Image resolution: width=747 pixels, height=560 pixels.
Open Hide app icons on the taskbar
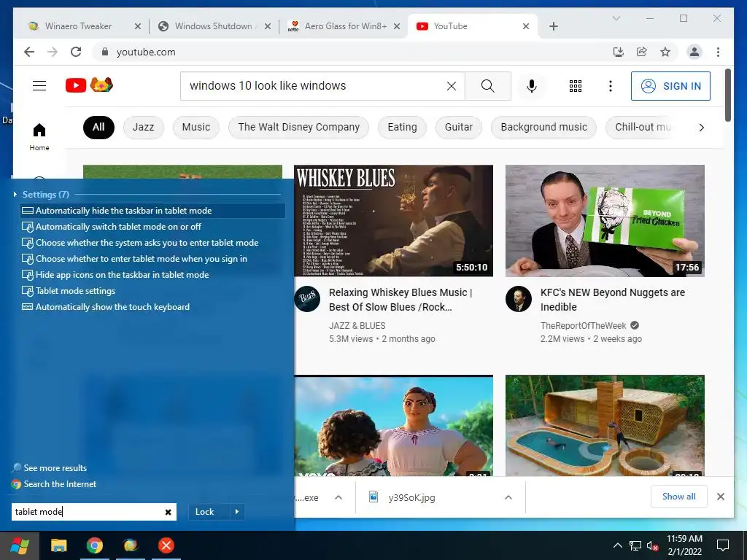click(x=152, y=275)
